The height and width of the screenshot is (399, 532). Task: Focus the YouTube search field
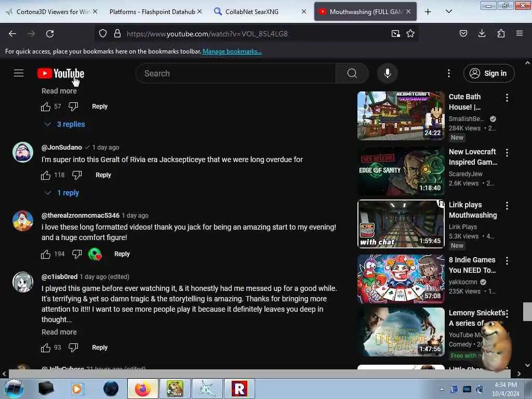(236, 73)
